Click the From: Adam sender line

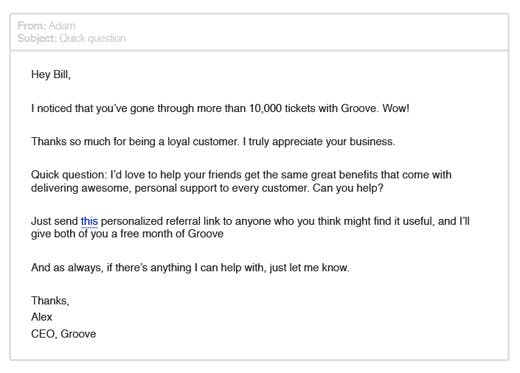pos(46,26)
